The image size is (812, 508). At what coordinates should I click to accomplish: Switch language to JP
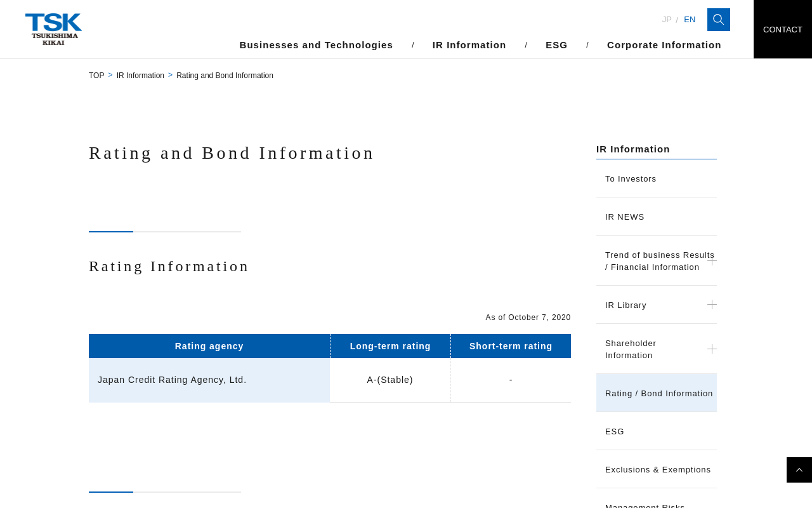667,20
